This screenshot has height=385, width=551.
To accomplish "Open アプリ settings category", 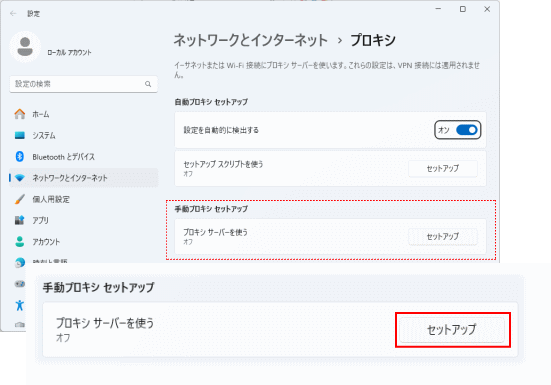I will 83,221.
